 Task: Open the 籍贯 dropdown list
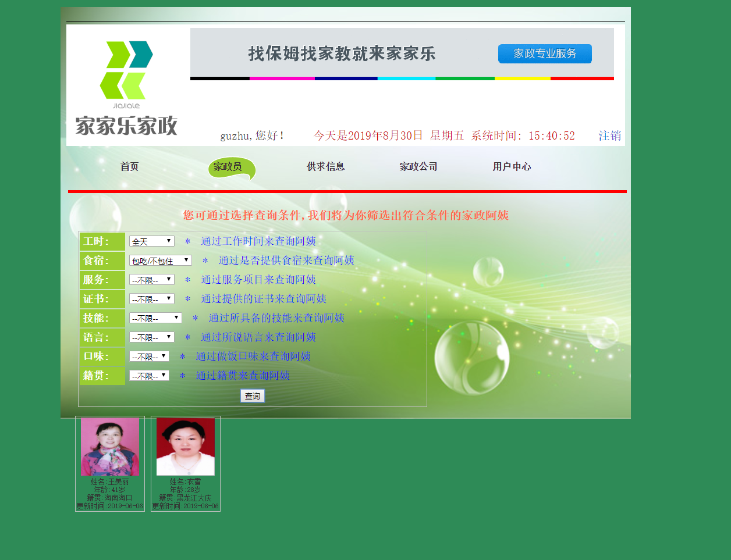click(148, 376)
